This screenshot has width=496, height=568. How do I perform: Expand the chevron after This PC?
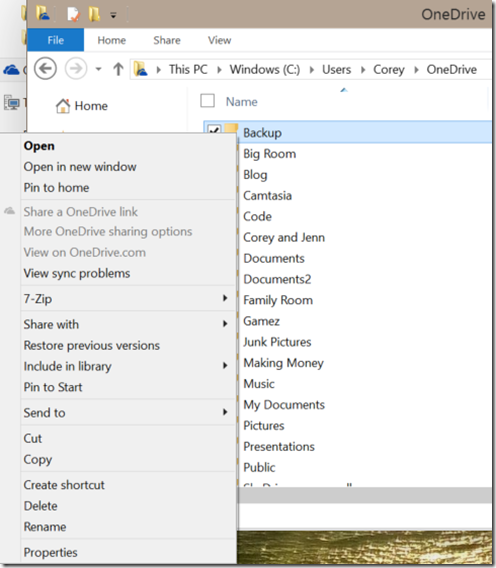coord(219,70)
